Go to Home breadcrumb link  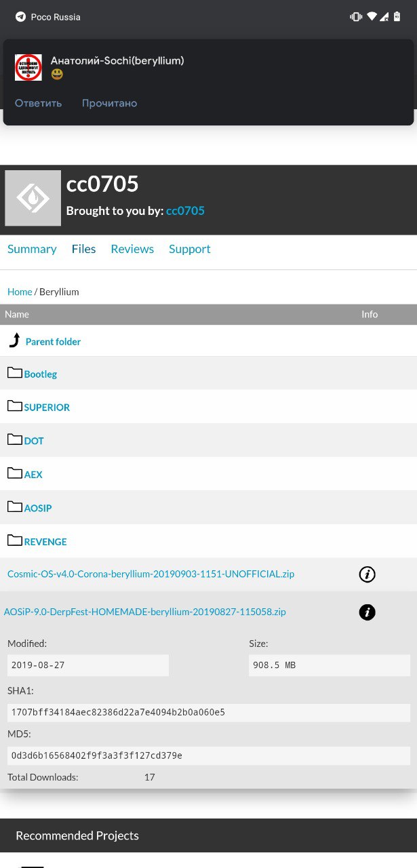(x=20, y=292)
